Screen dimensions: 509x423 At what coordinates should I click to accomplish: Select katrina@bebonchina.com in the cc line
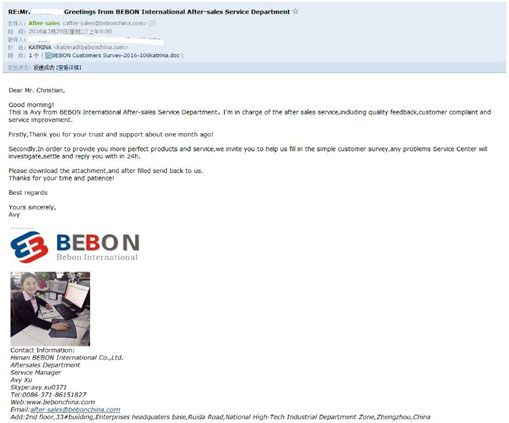[x=90, y=47]
